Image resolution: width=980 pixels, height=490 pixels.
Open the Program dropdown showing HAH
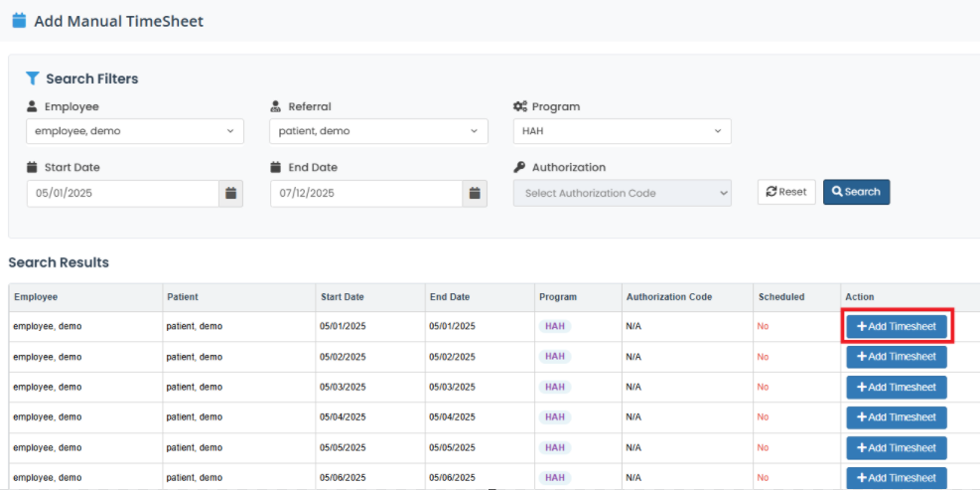622,131
